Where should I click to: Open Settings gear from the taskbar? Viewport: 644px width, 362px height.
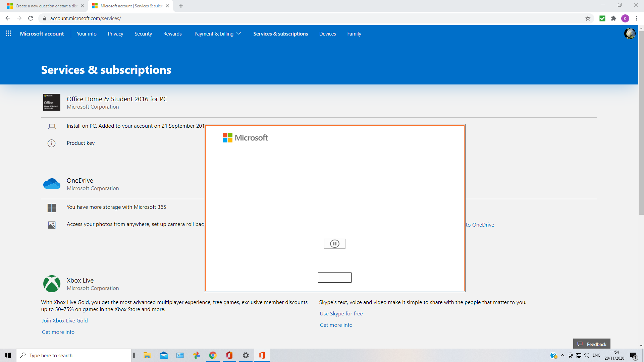click(x=246, y=355)
